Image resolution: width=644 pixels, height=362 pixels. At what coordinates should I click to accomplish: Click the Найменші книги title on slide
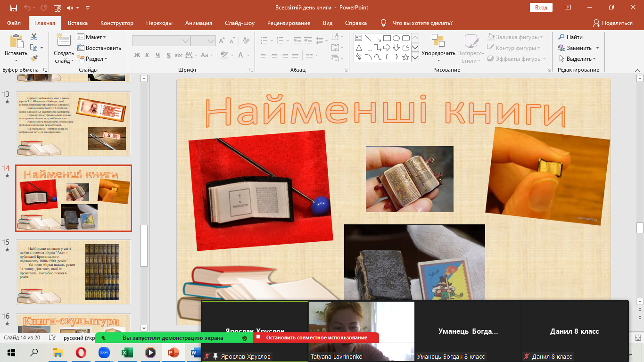pyautogui.click(x=386, y=113)
